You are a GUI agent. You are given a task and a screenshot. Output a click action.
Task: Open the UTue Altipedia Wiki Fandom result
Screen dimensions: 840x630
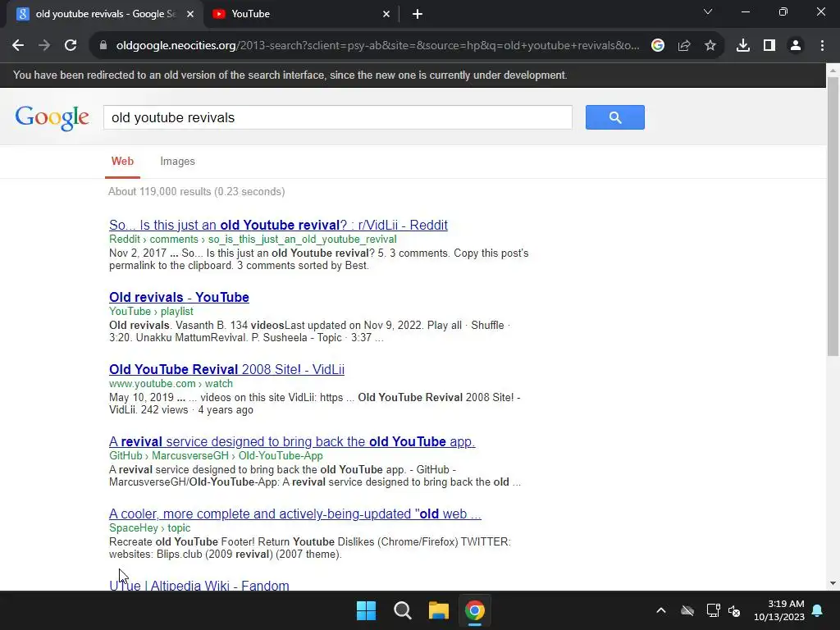pyautogui.click(x=199, y=584)
